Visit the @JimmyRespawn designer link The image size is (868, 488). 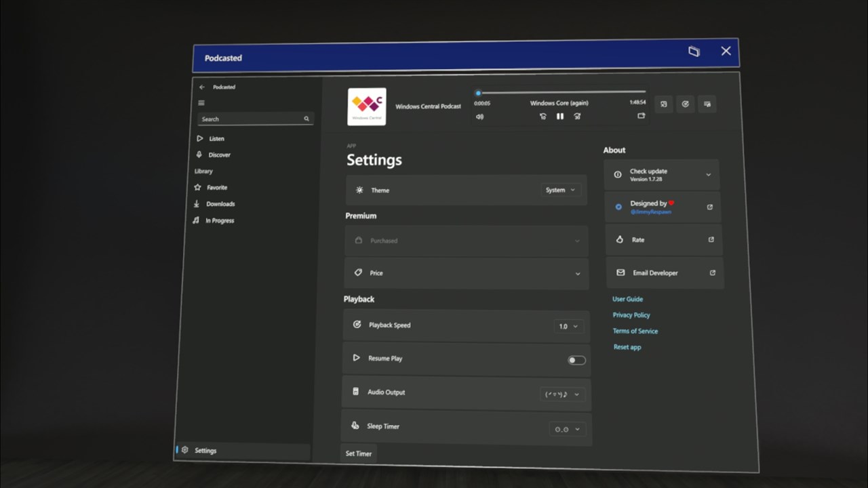click(650, 211)
